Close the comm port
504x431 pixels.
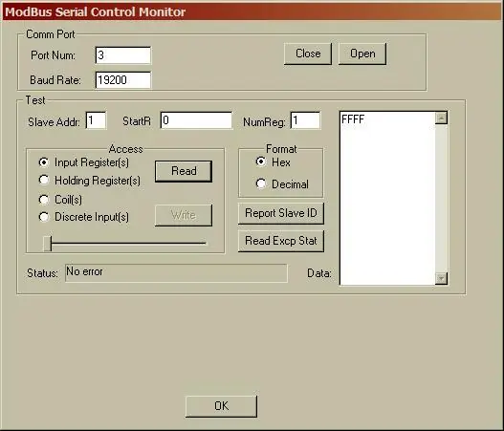pyautogui.click(x=308, y=54)
